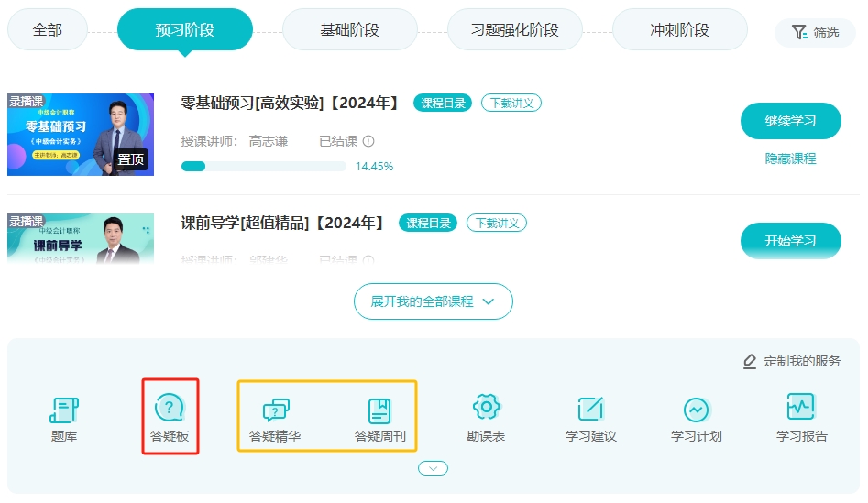This screenshot has width=868, height=503.
Task: Switch to the 习题强化阶段 tab
Action: point(515,30)
